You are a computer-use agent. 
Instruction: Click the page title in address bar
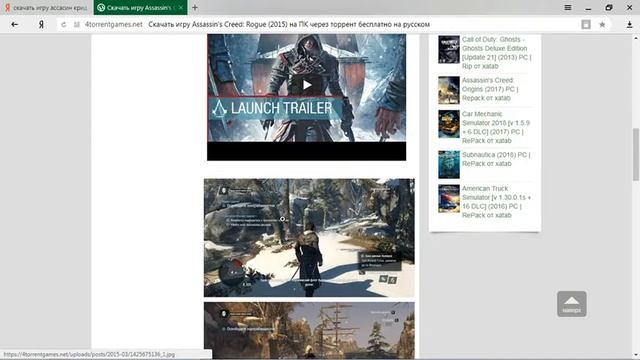289,24
